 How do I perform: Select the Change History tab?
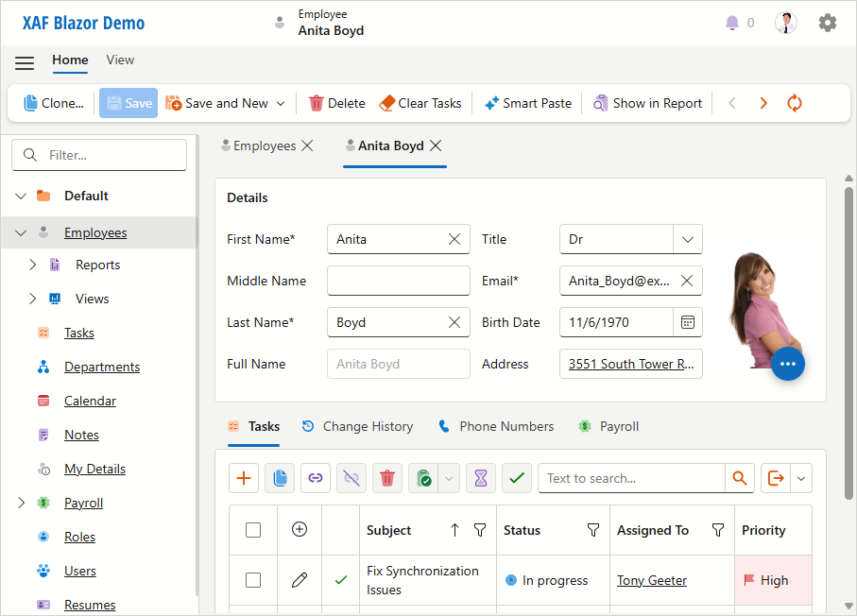coord(357,426)
